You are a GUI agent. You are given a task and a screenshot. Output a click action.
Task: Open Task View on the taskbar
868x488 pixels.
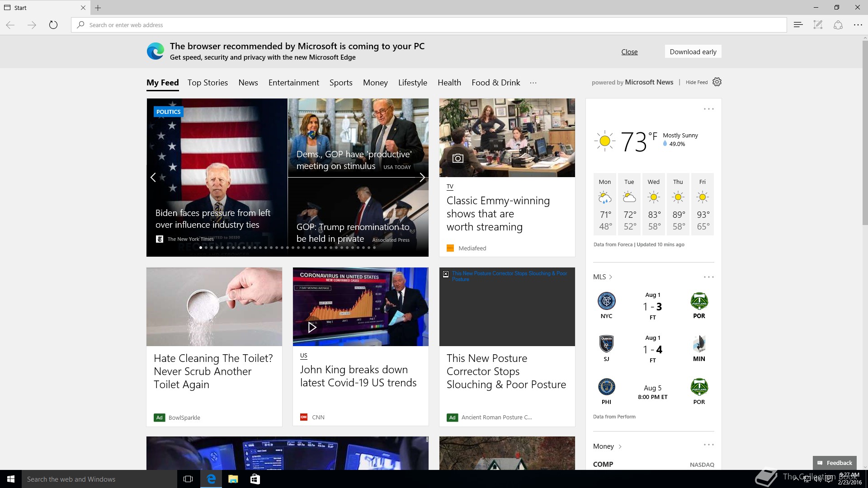[x=188, y=479]
